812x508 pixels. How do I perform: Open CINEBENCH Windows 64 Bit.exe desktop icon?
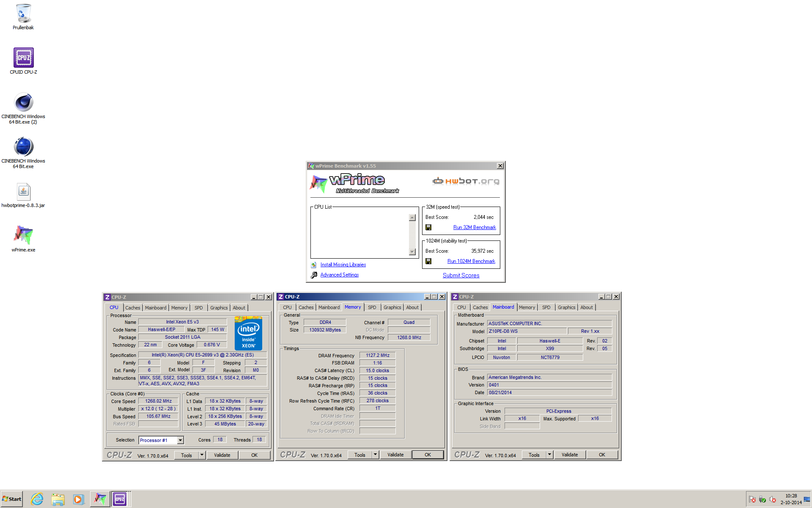point(23,152)
